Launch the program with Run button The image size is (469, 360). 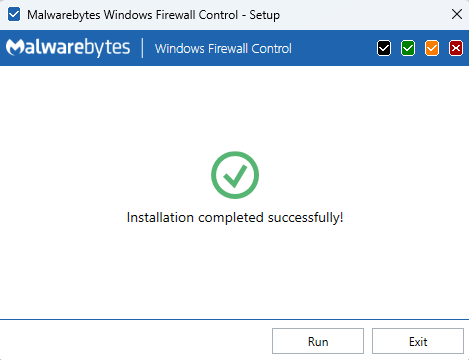pyautogui.click(x=318, y=341)
